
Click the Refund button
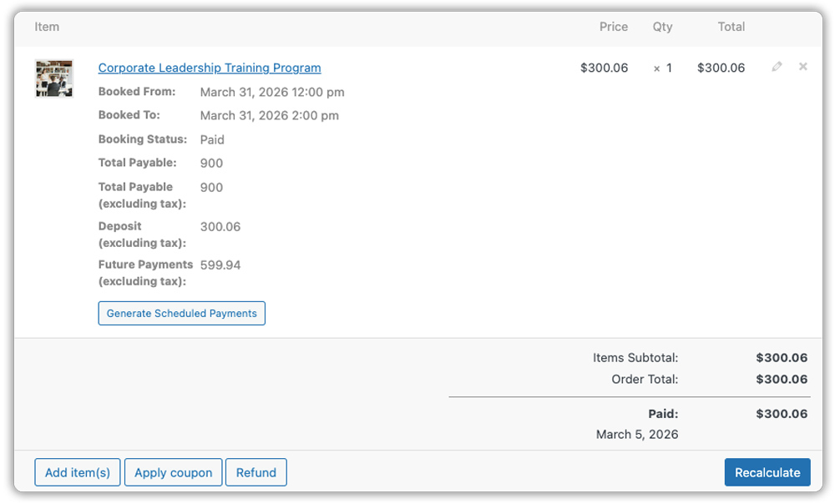click(x=256, y=472)
